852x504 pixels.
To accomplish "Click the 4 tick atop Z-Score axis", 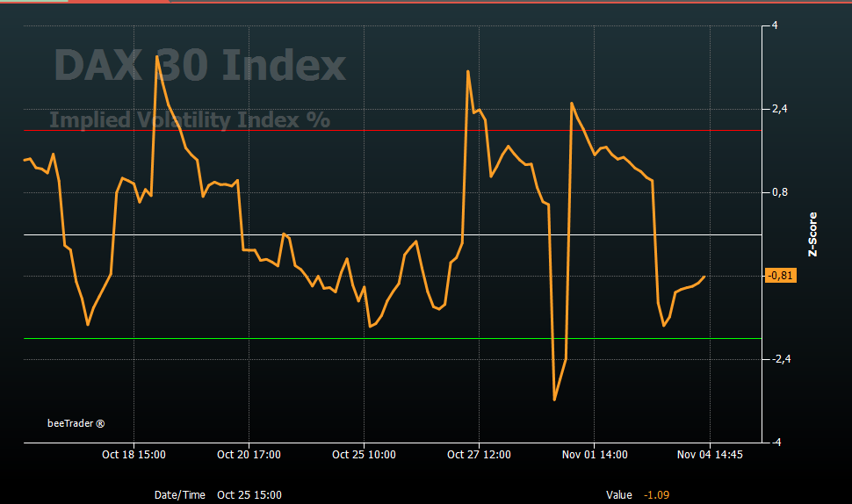I will point(775,25).
